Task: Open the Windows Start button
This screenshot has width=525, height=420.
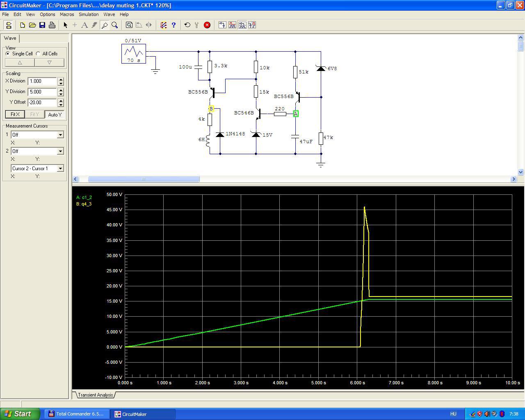Action: click(20, 414)
